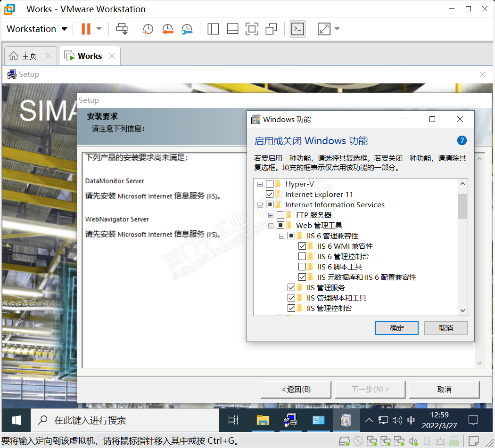The width and height of the screenshot is (495, 448).
Task: Switch the input method 中 indicator
Action: tap(411, 420)
